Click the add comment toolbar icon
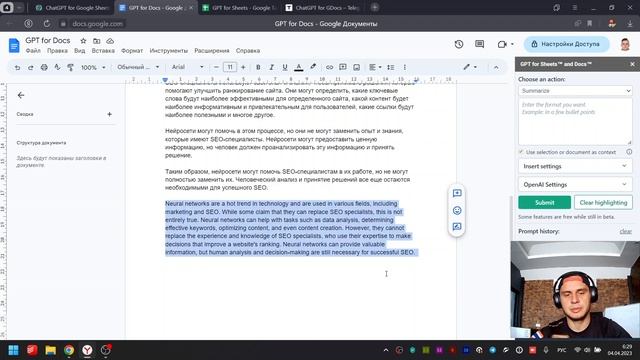Screen dimensions: 640x360 [343, 67]
